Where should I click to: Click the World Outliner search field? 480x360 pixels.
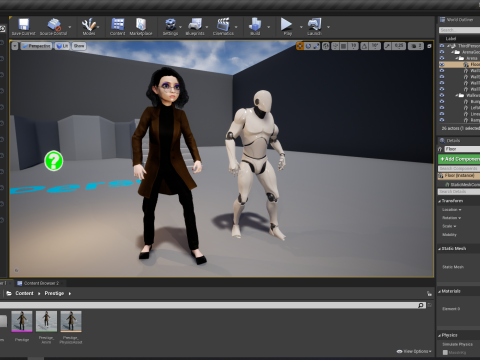[x=459, y=30]
